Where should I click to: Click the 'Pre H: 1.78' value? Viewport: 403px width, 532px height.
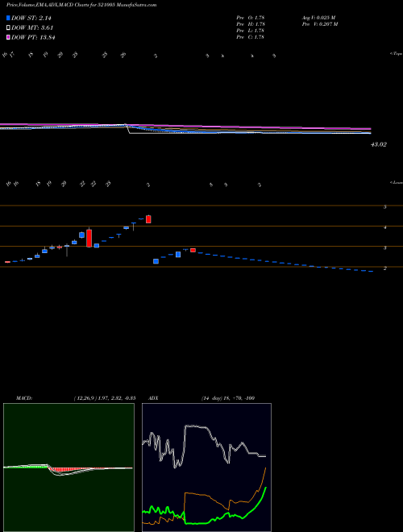251,24
